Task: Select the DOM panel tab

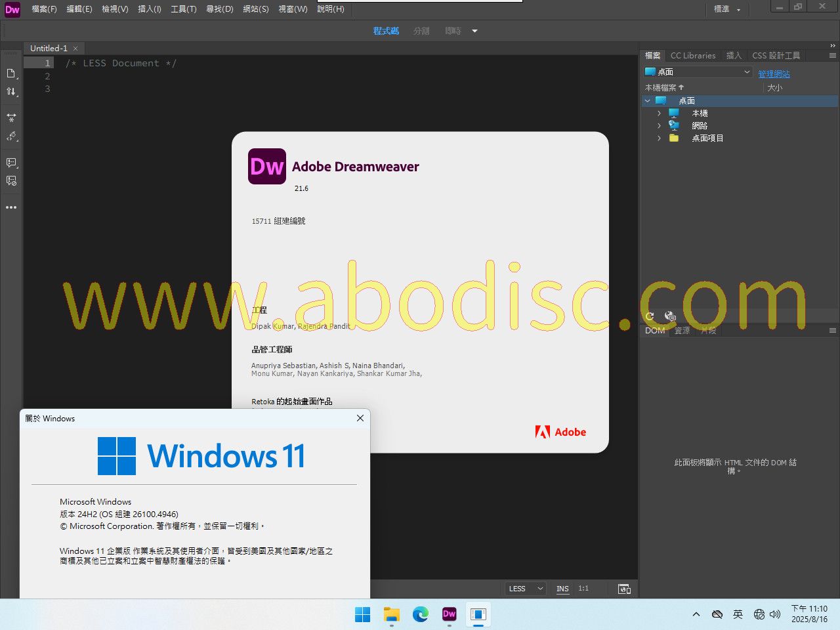Action: [655, 331]
